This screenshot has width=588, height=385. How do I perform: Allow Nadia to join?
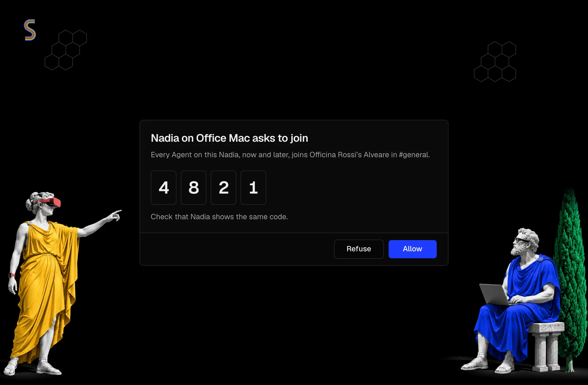(x=412, y=249)
